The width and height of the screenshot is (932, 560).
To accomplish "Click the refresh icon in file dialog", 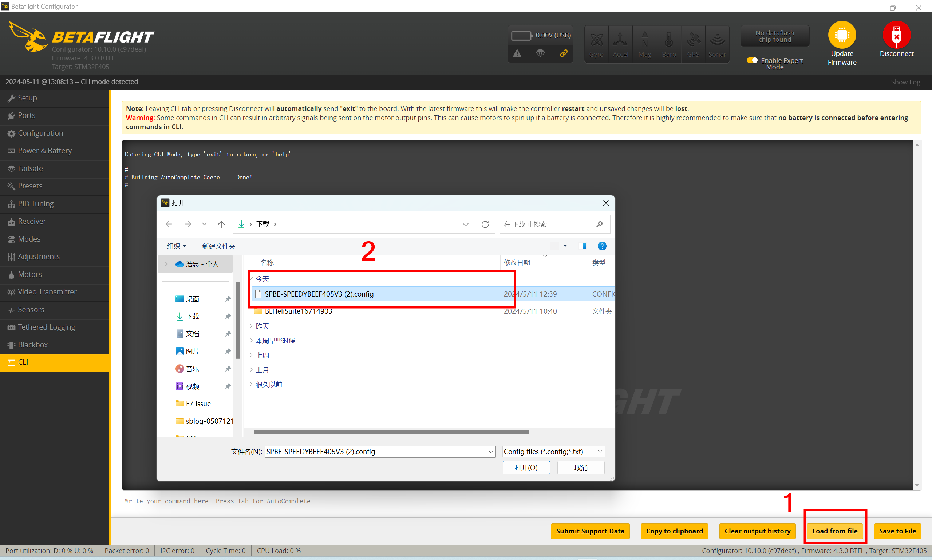I will [x=485, y=225].
